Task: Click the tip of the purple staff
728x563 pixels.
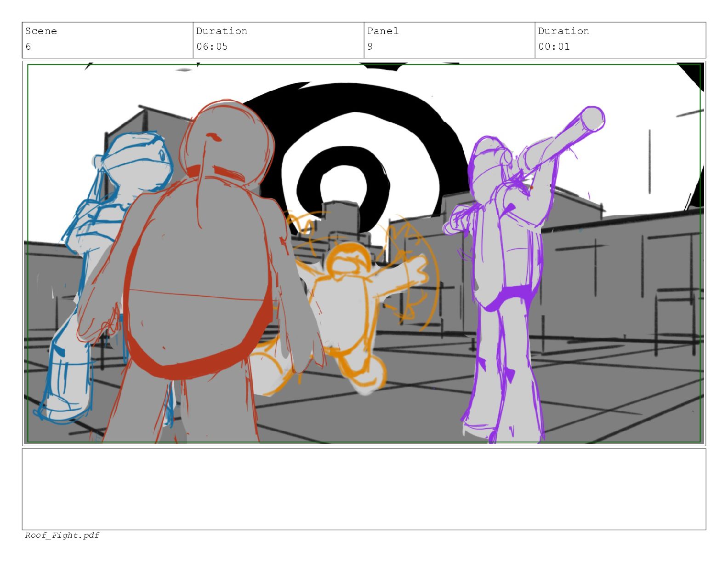Action: click(593, 118)
